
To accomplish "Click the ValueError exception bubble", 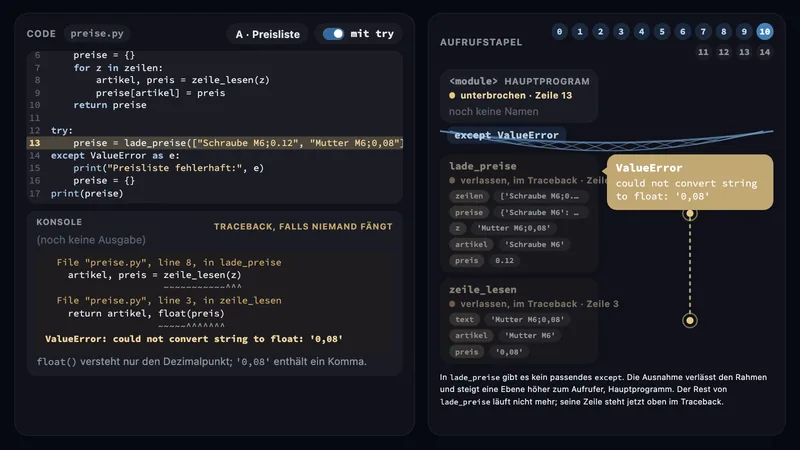I will (690, 182).
